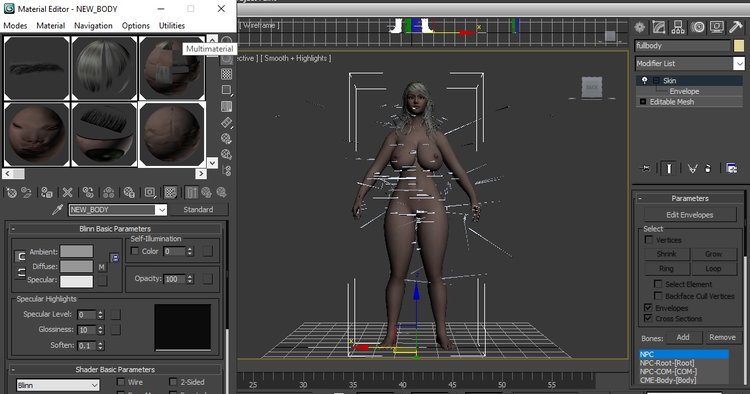Click the Put to Library icon
Image resolution: width=750 pixels, height=394 pixels.
[x=129, y=193]
